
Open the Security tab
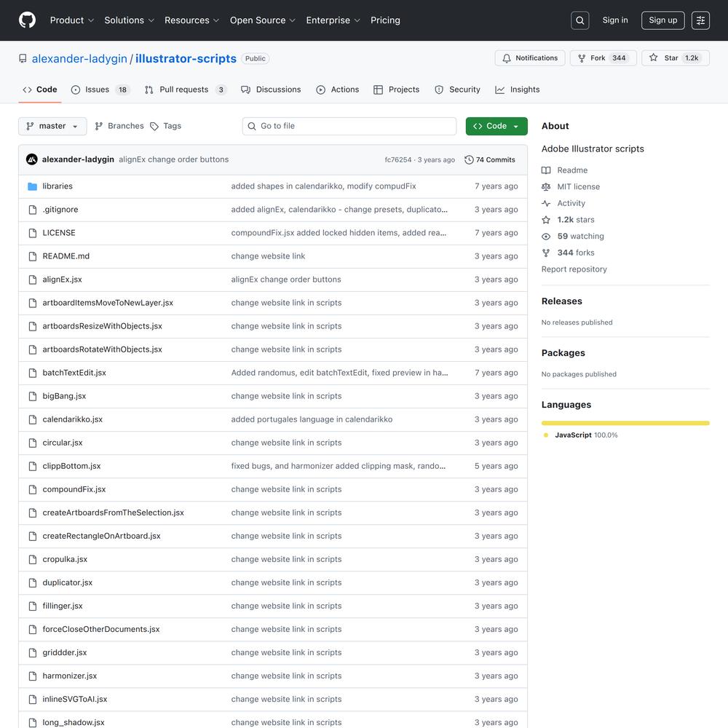[457, 90]
